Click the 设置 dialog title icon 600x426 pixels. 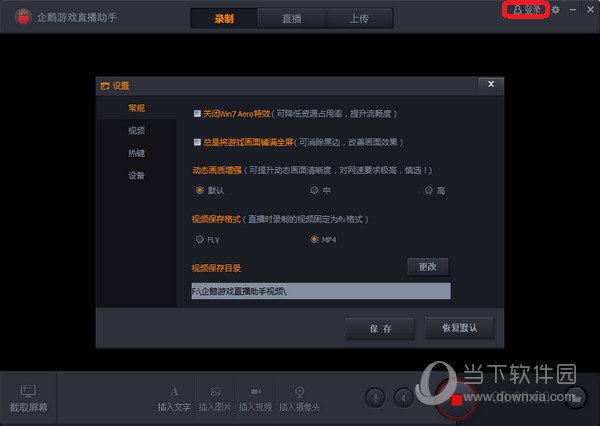[x=105, y=86]
